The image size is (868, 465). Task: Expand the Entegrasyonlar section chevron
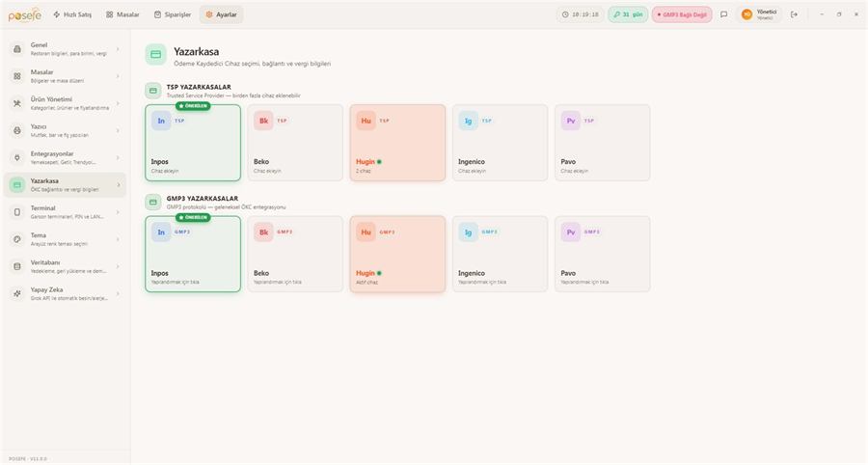pos(118,158)
